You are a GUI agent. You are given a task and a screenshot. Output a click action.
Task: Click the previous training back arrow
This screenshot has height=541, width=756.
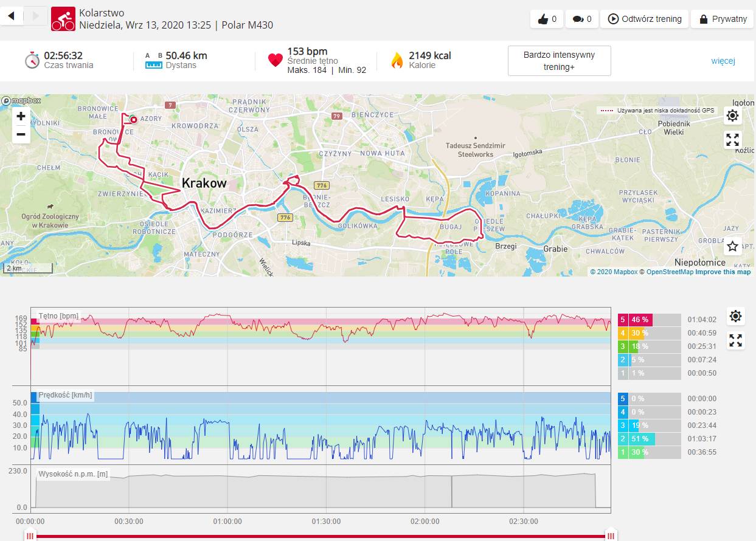coord(12,16)
